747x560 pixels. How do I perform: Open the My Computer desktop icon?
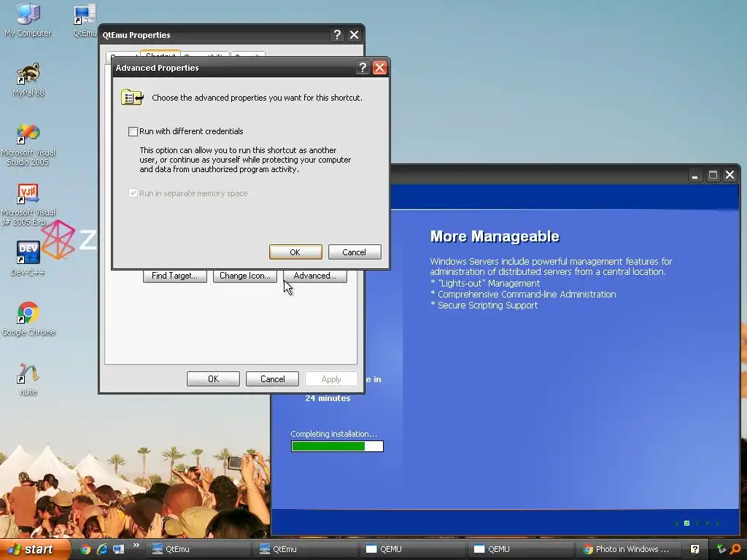(28, 20)
